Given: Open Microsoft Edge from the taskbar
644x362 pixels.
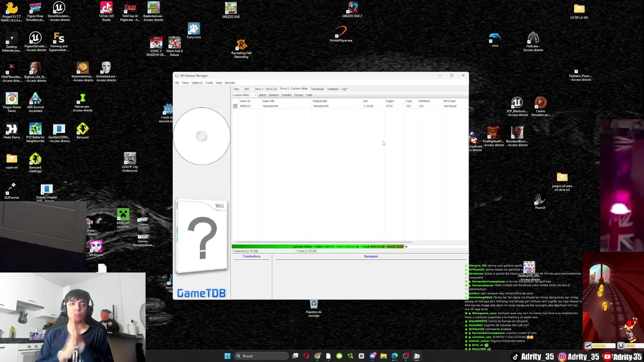Looking at the screenshot, I should pyautogui.click(x=394, y=356).
